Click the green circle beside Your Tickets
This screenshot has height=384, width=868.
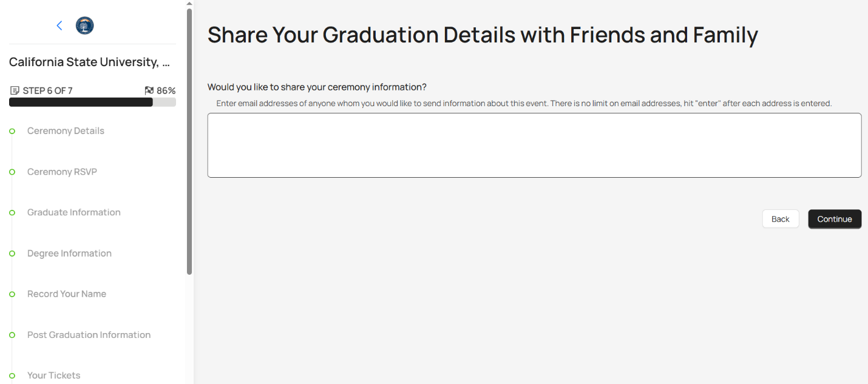point(12,375)
